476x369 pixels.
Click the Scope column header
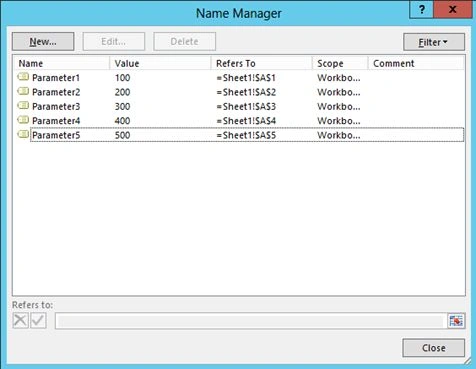point(340,63)
